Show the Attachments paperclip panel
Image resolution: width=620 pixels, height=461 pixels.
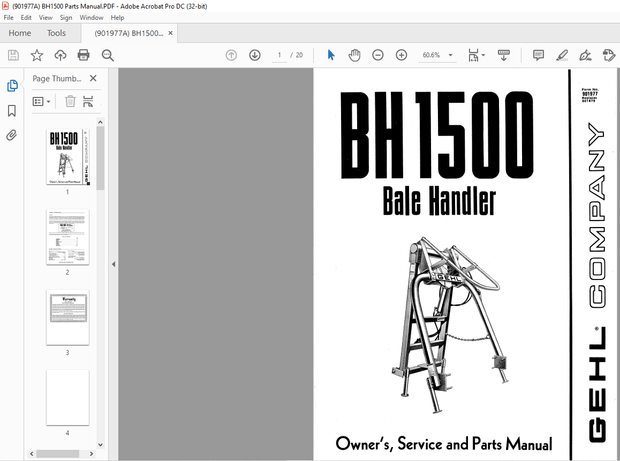pos(12,135)
